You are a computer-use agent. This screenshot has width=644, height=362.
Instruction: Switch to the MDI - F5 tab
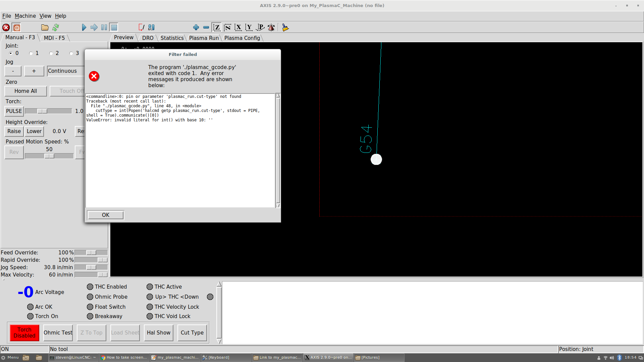(54, 38)
